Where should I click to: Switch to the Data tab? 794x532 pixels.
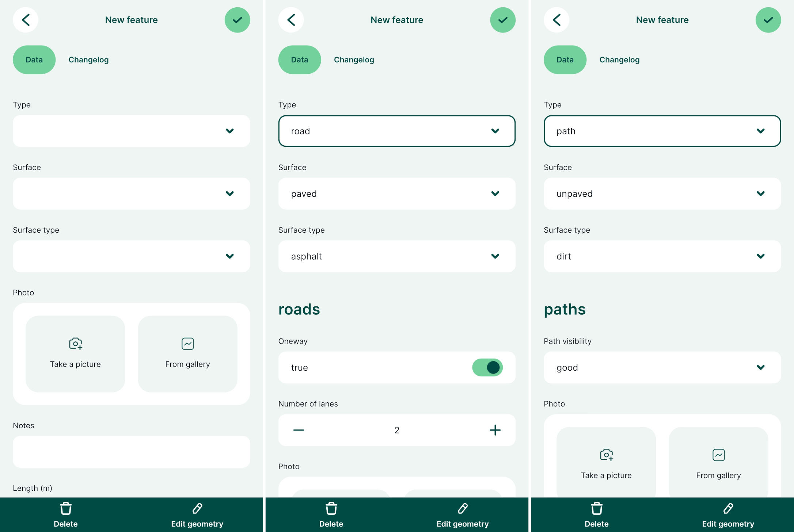pyautogui.click(x=34, y=59)
